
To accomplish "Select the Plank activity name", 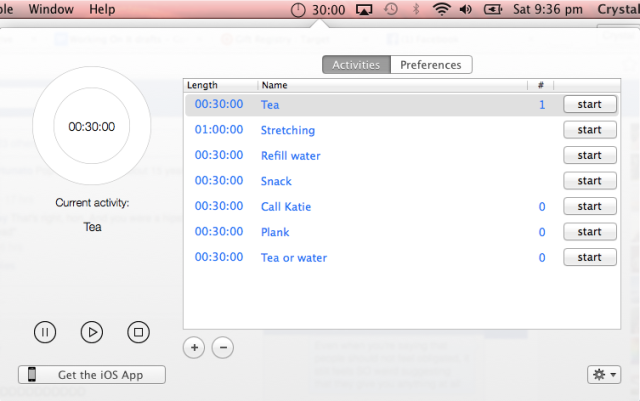I will pos(275,232).
